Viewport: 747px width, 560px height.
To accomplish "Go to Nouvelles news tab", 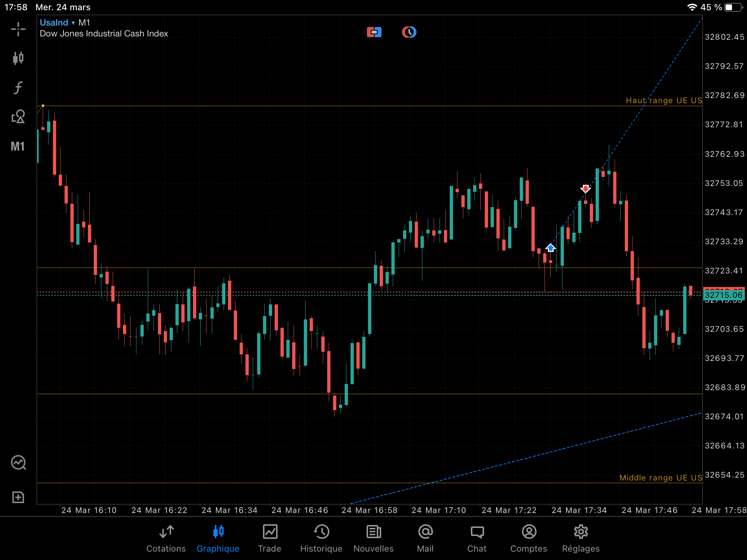I will [373, 538].
